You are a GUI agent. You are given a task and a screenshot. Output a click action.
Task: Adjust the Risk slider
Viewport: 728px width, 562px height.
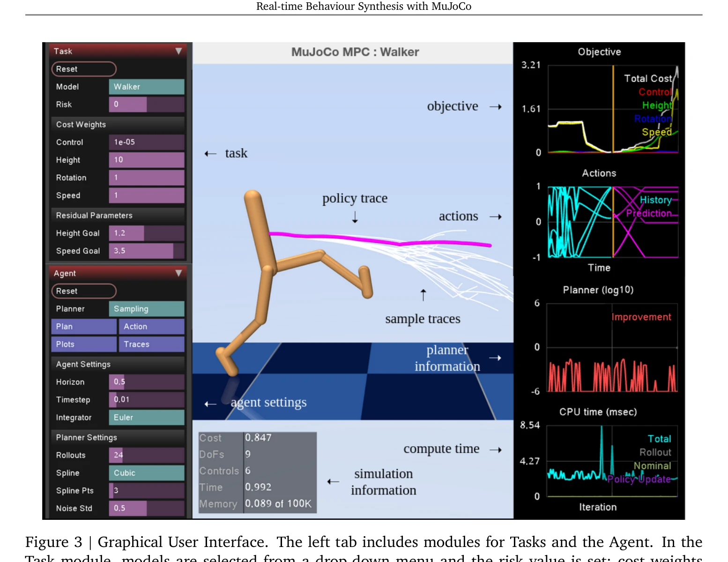coord(147,105)
